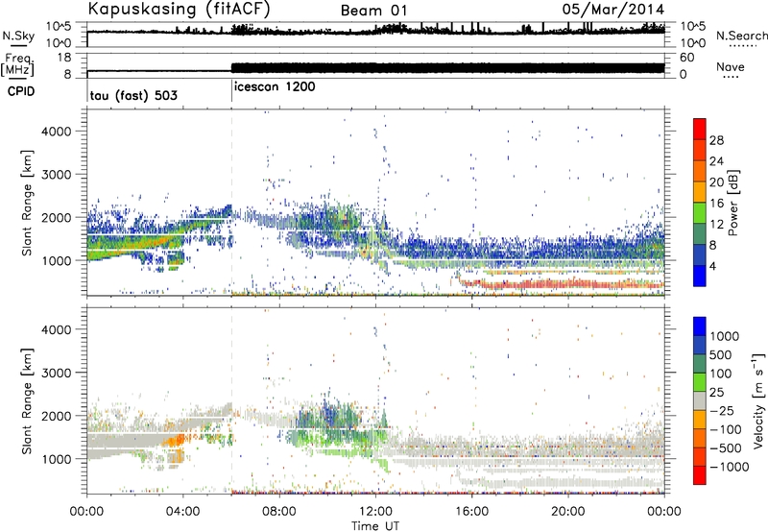The width and height of the screenshot is (768, 532).
Task: Click the 20:00 time tick label
Action: [567, 512]
